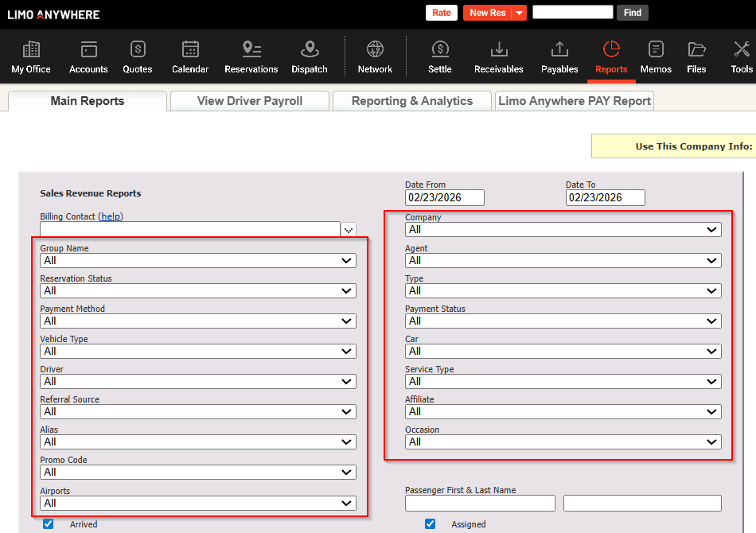756x533 pixels.
Task: Open the Memos icon
Action: pyautogui.click(x=656, y=50)
